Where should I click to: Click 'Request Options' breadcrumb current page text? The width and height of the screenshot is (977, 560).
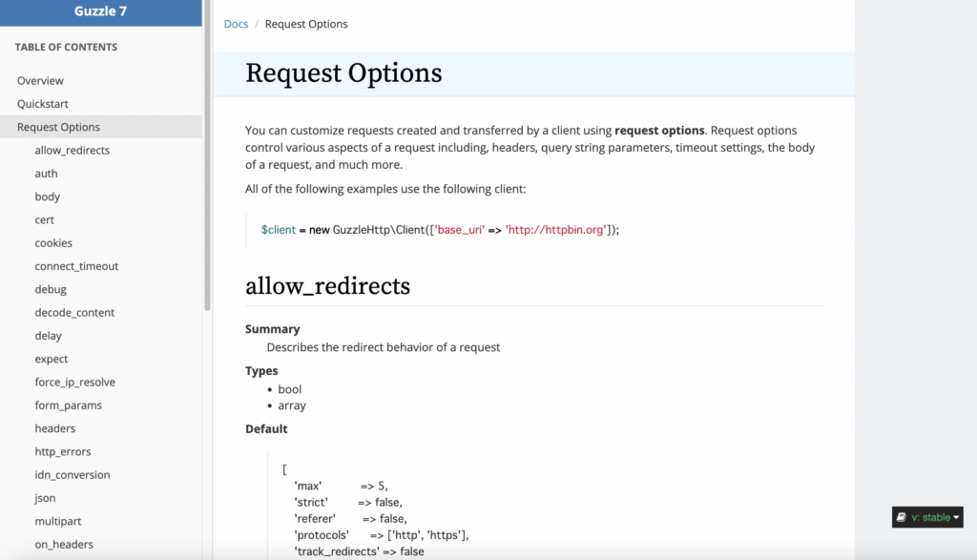[306, 24]
